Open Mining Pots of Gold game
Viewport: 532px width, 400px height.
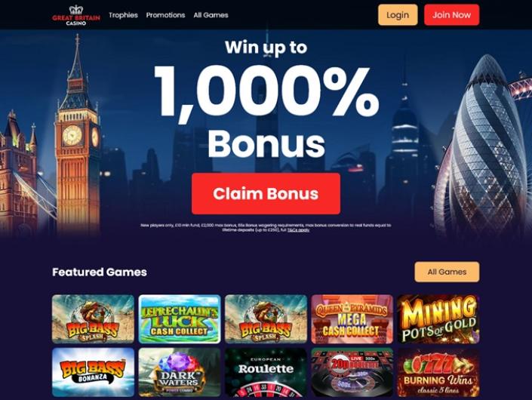[x=438, y=319]
